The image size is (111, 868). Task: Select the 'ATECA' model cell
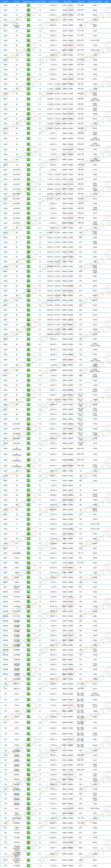click(x=17, y=558)
